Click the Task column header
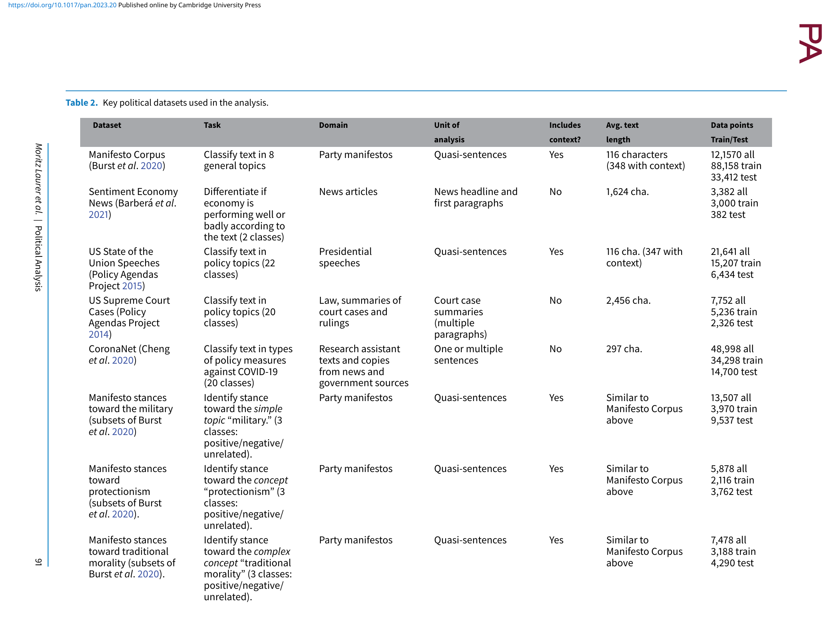 (x=212, y=125)
